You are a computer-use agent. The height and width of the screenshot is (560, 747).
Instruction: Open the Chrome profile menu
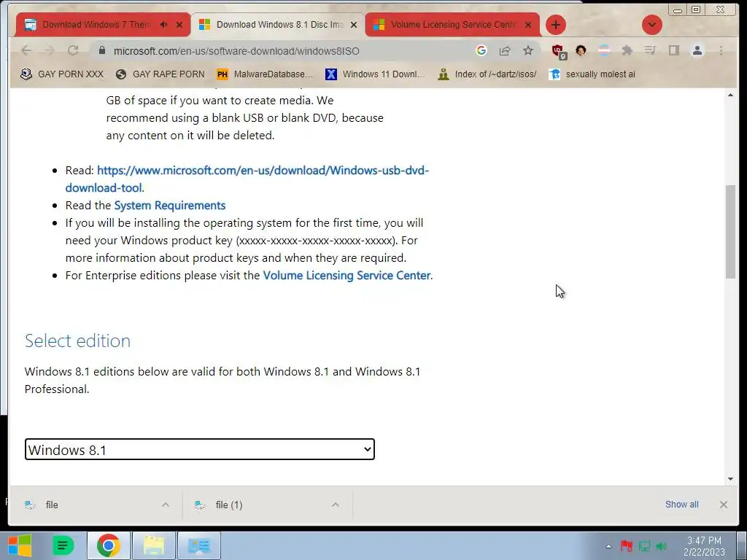tap(697, 50)
